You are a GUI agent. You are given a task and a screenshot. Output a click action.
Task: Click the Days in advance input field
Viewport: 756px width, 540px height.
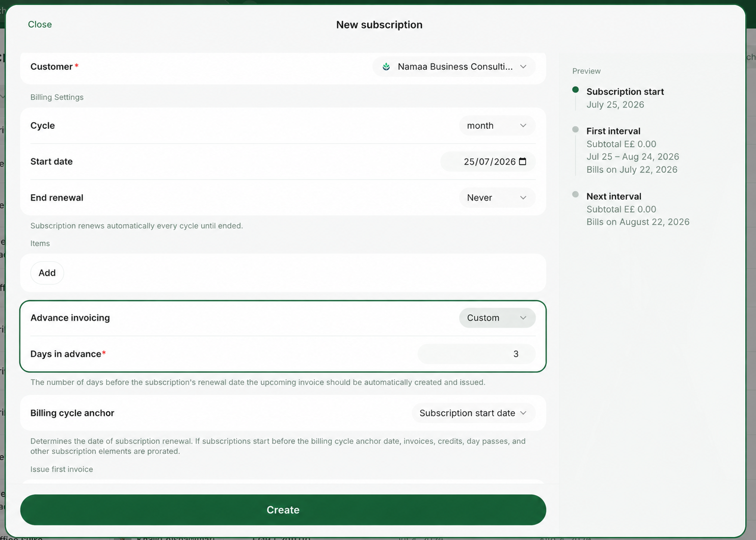pos(476,354)
